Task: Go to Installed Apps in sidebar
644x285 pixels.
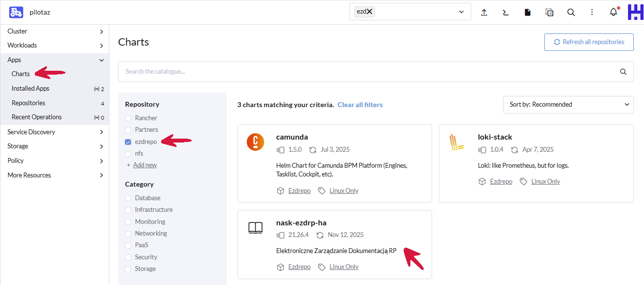Action: tap(30, 89)
